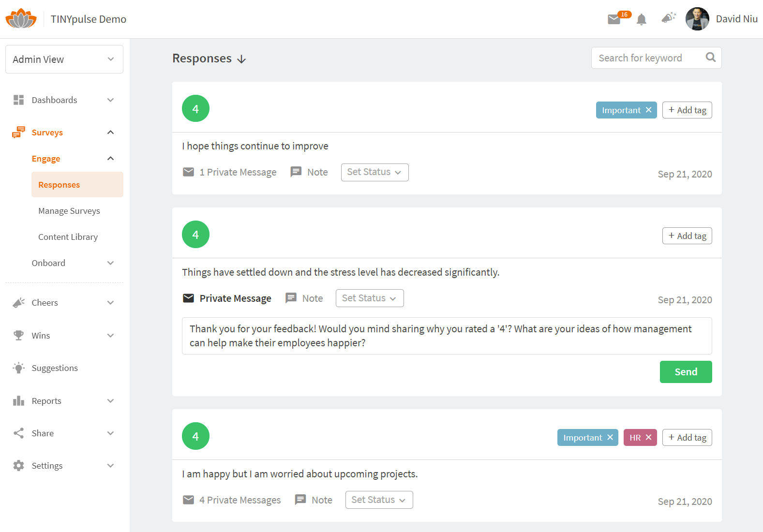763x532 pixels.
Task: Collapse the Engage submenu chevron
Action: [x=110, y=158]
